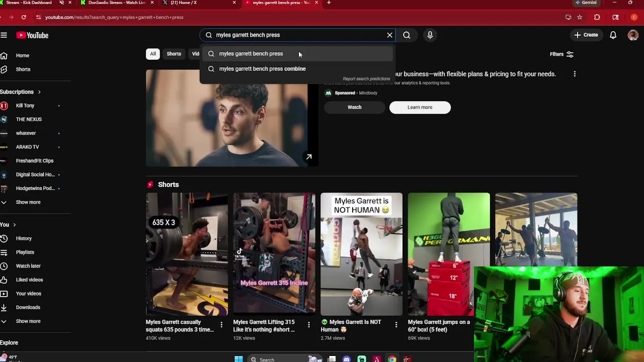Open whatever channel subscription
The height and width of the screenshot is (362, 644).
(x=26, y=133)
